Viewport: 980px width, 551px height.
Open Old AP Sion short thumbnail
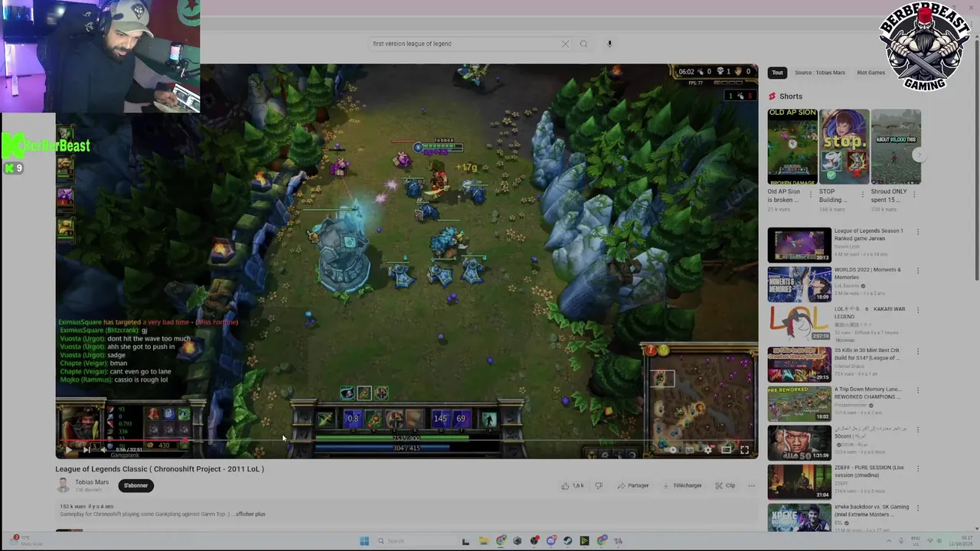[792, 146]
